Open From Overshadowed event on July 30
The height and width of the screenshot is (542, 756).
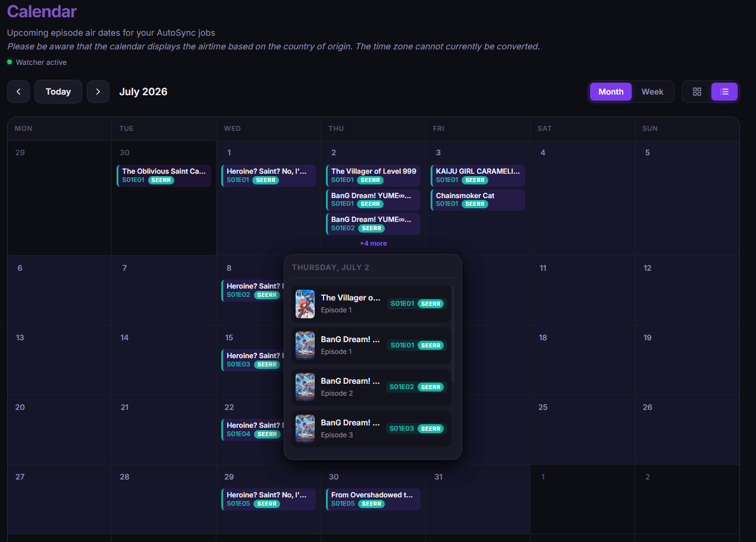pyautogui.click(x=374, y=499)
